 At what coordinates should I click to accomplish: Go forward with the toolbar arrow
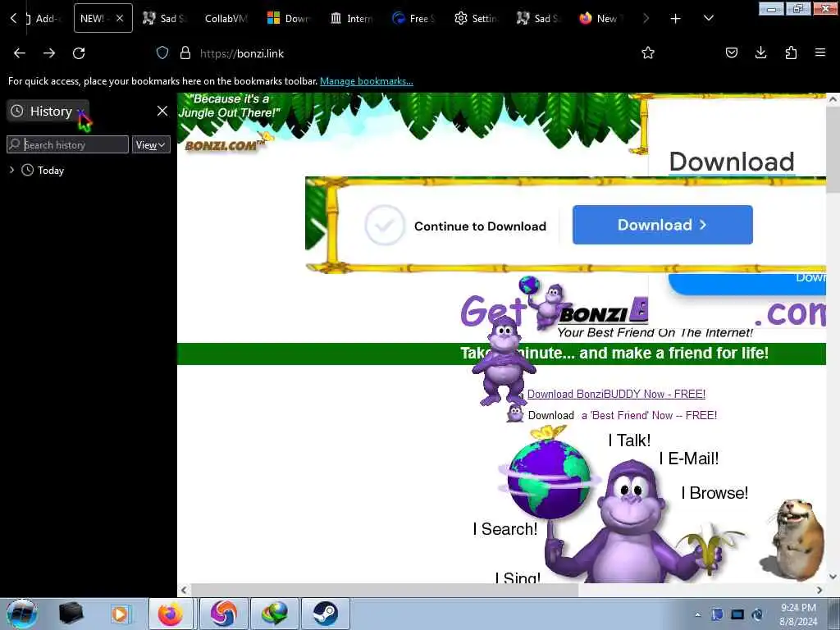pyautogui.click(x=49, y=53)
